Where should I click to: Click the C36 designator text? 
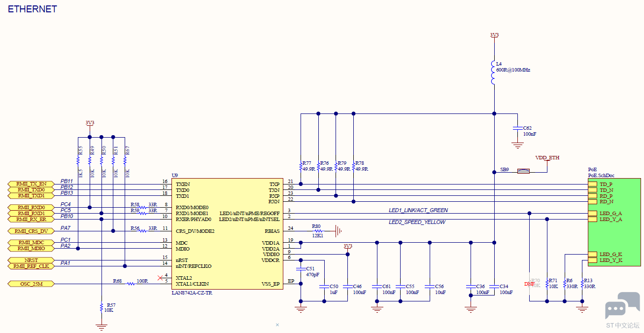(480, 286)
